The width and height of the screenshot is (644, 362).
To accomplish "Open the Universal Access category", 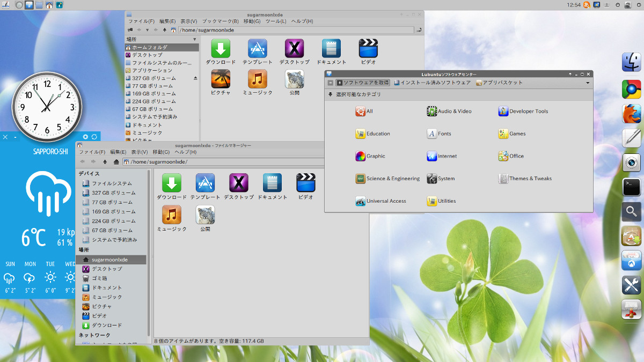I will click(x=380, y=202).
